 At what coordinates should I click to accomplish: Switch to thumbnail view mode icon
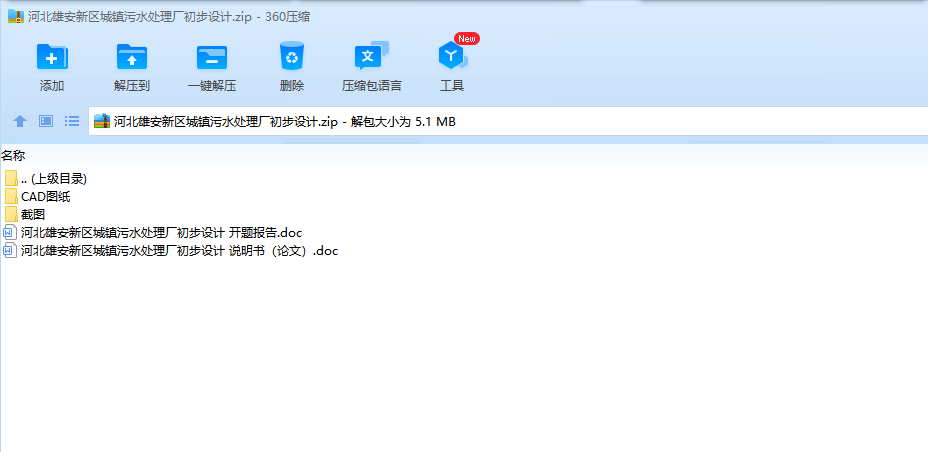(46, 121)
